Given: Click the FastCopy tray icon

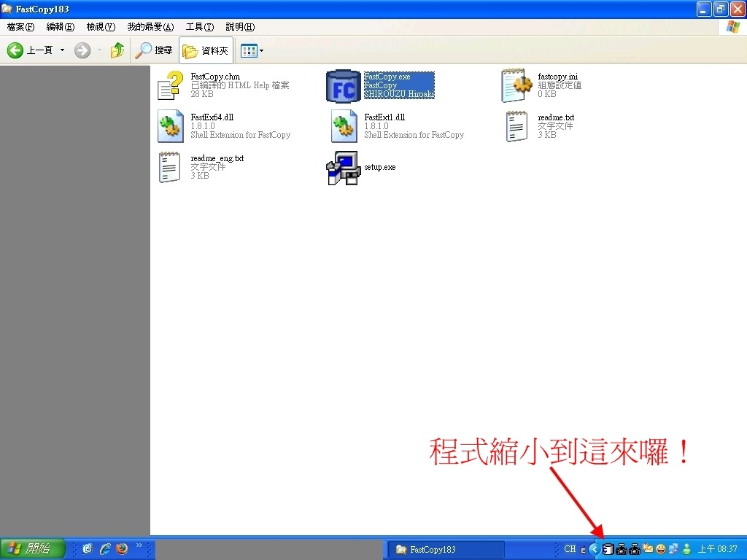Looking at the screenshot, I should click(x=608, y=549).
